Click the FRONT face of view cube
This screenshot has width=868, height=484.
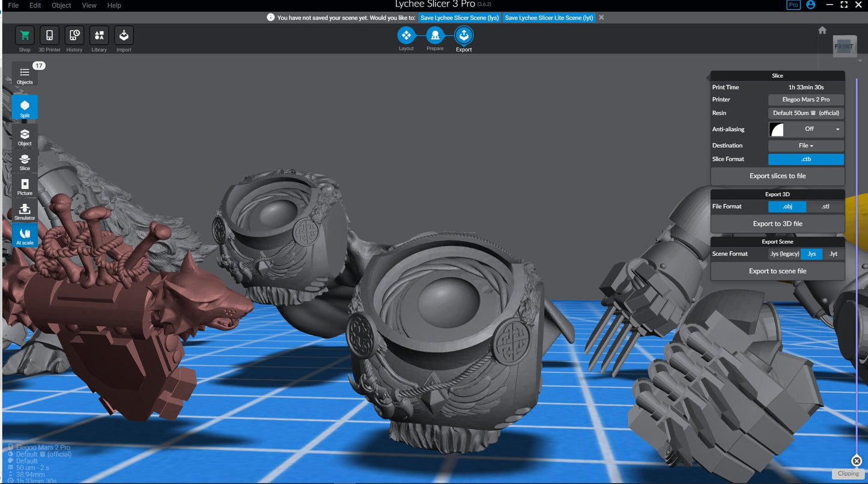click(x=844, y=46)
